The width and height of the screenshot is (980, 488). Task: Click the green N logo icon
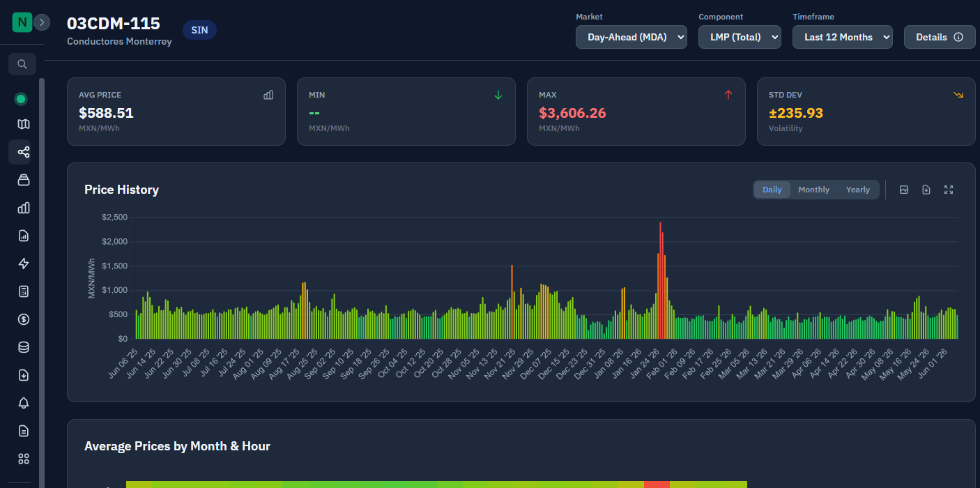22,22
